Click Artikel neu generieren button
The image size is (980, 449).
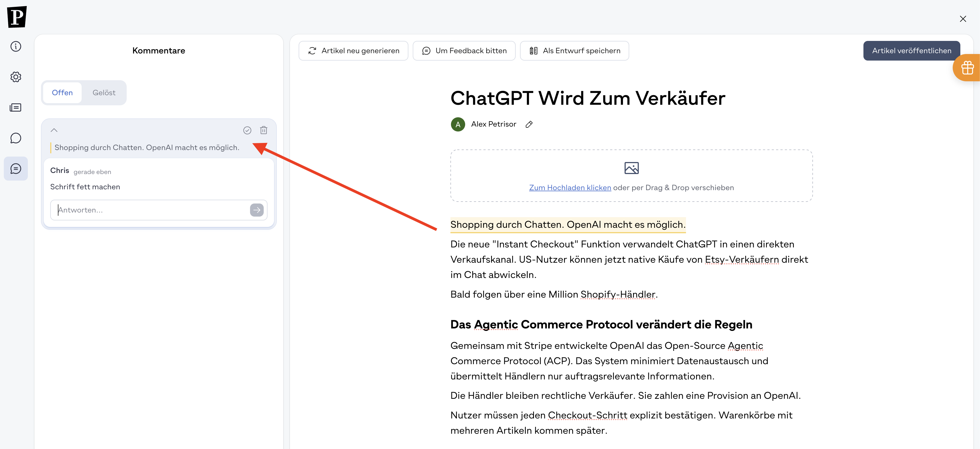(354, 50)
